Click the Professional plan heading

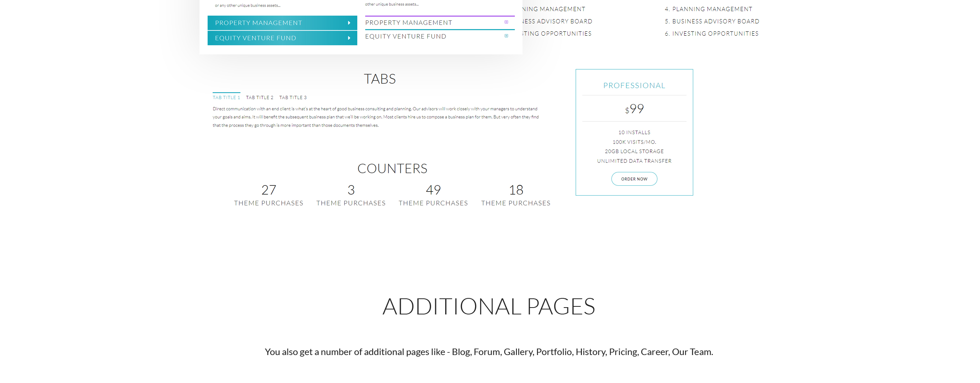pyautogui.click(x=634, y=85)
